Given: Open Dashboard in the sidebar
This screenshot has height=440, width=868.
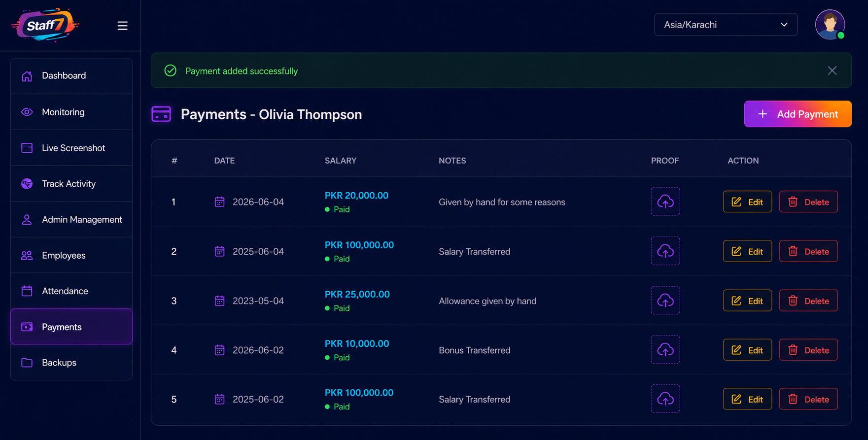Looking at the screenshot, I should [x=71, y=76].
